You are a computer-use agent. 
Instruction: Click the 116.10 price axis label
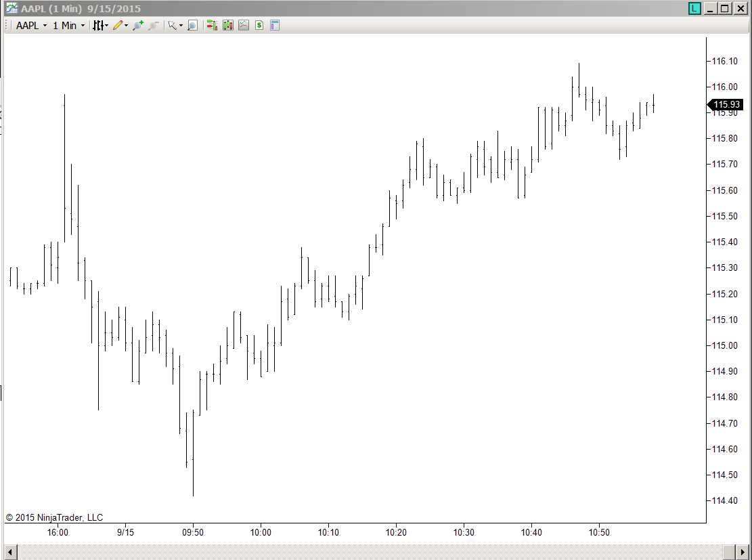point(725,61)
